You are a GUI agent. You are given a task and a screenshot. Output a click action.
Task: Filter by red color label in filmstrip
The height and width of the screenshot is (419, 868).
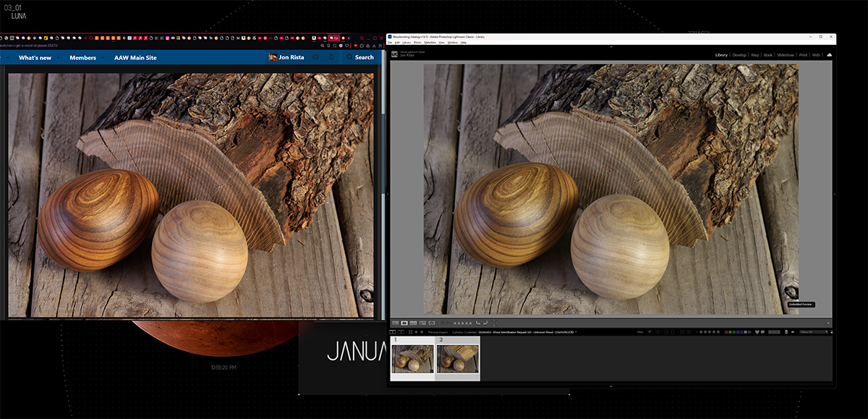coord(726,332)
